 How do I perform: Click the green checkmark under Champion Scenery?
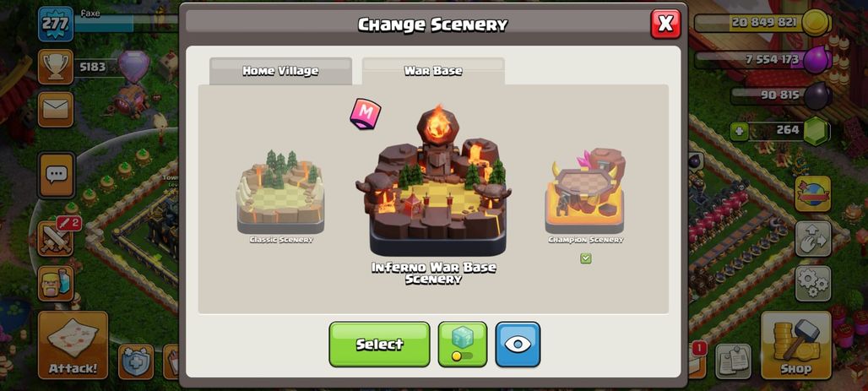(x=586, y=258)
